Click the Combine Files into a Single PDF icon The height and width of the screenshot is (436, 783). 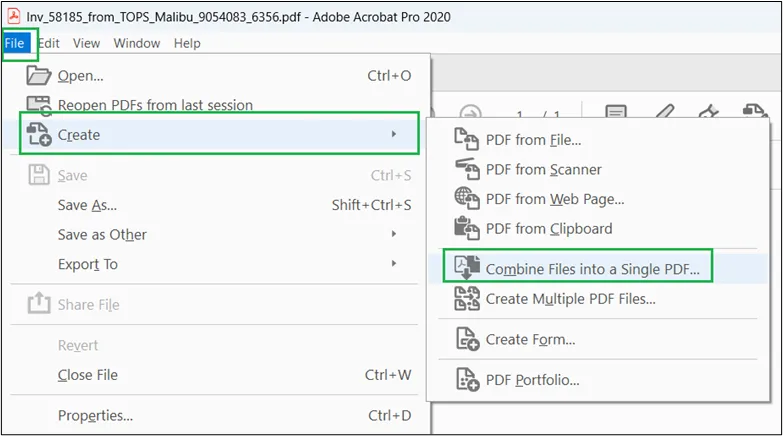(466, 268)
